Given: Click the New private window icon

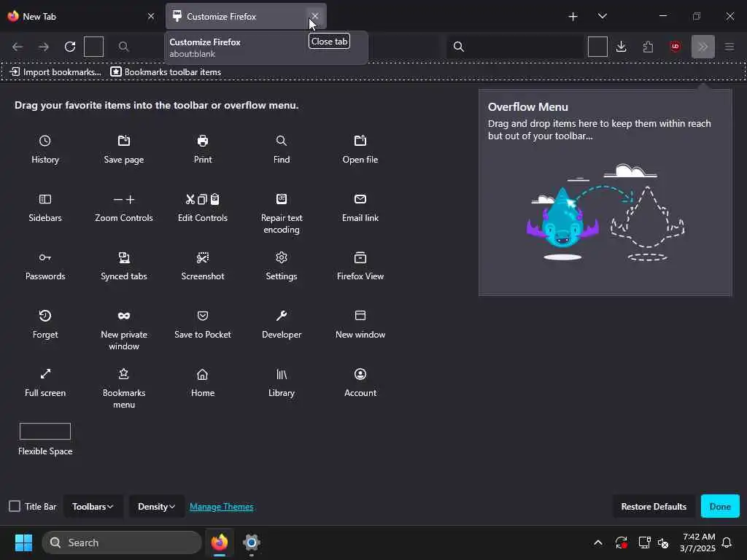Looking at the screenshot, I should point(124,316).
